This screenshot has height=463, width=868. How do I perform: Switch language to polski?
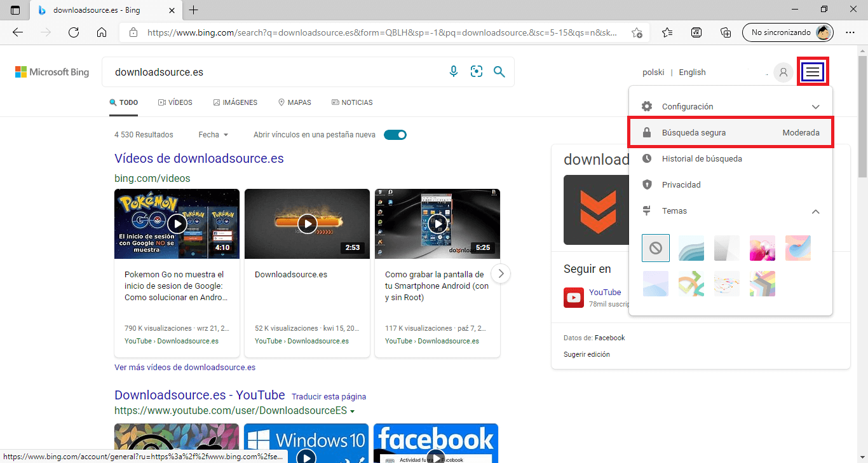[653, 73]
